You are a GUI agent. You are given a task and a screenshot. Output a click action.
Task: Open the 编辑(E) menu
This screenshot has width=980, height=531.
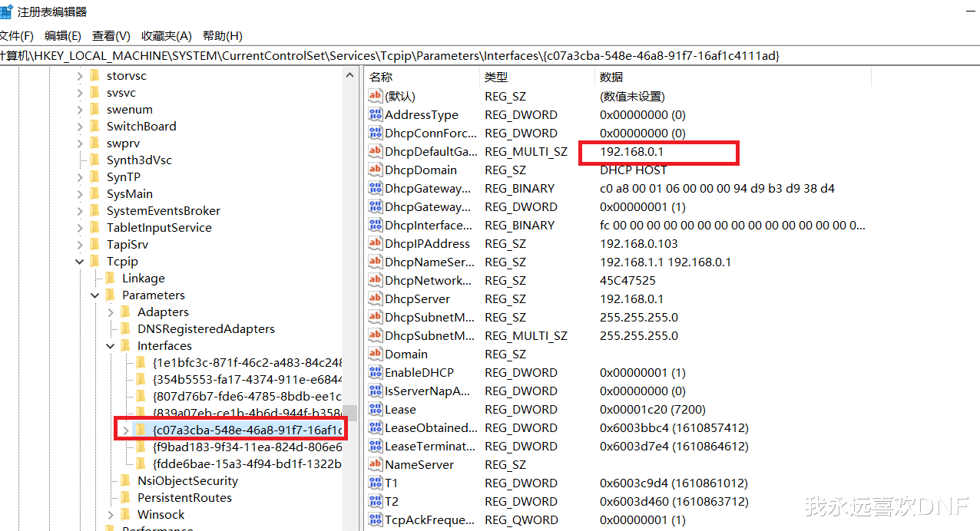click(x=63, y=36)
